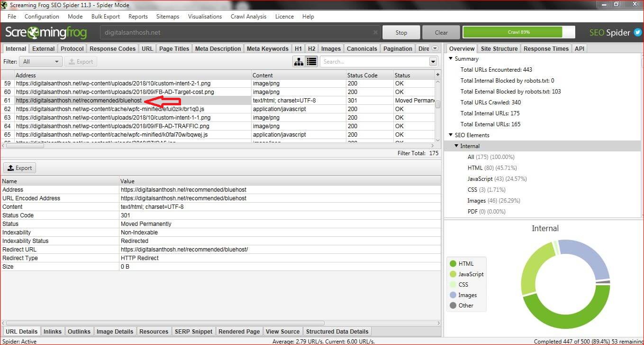The image size is (644, 345).
Task: Click the Crawl 89% progress bar
Action: pos(519,32)
